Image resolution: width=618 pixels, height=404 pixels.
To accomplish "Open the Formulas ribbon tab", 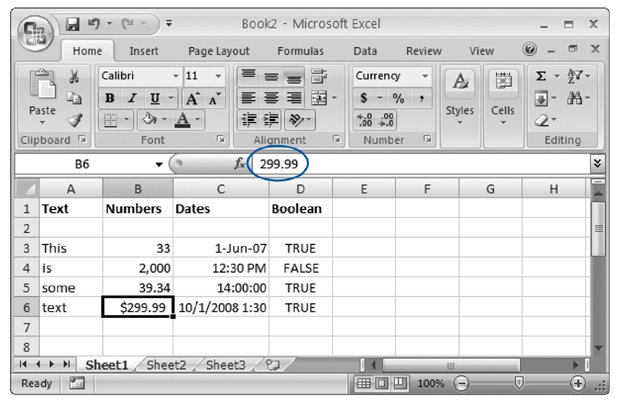I will click(300, 51).
